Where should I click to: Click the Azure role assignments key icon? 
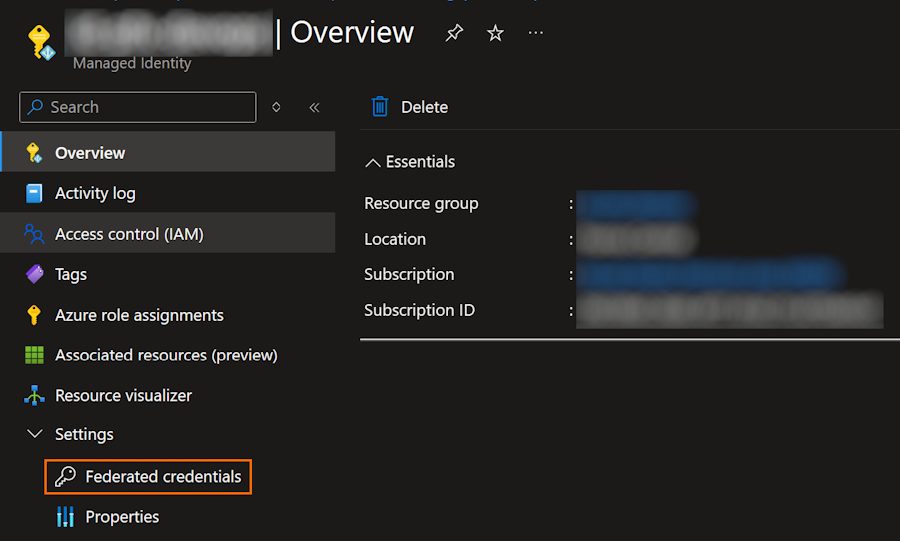click(x=34, y=315)
